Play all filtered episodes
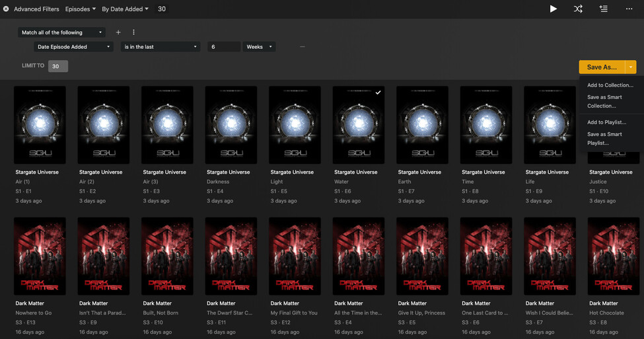Viewport: 644px width, 339px height. pyautogui.click(x=554, y=9)
